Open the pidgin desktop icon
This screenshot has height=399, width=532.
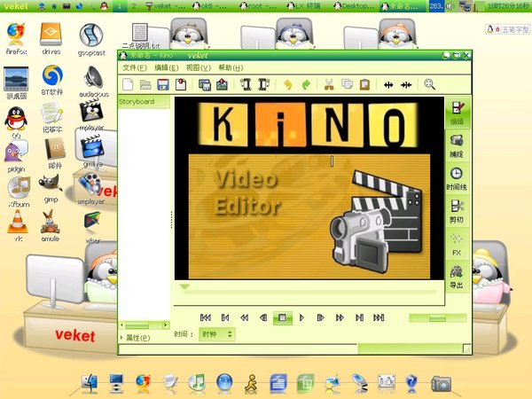tap(16, 156)
